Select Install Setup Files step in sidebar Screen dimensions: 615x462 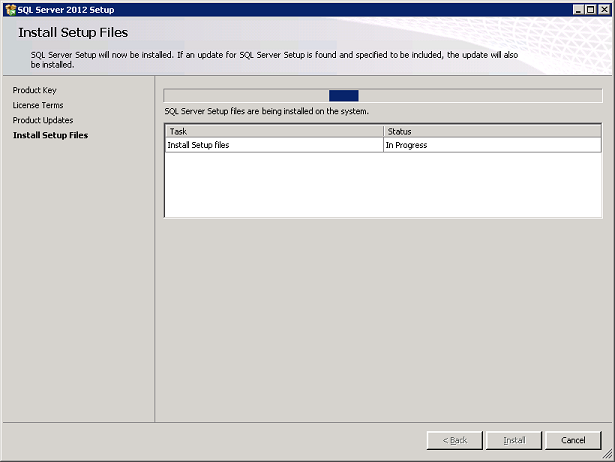pyautogui.click(x=50, y=135)
